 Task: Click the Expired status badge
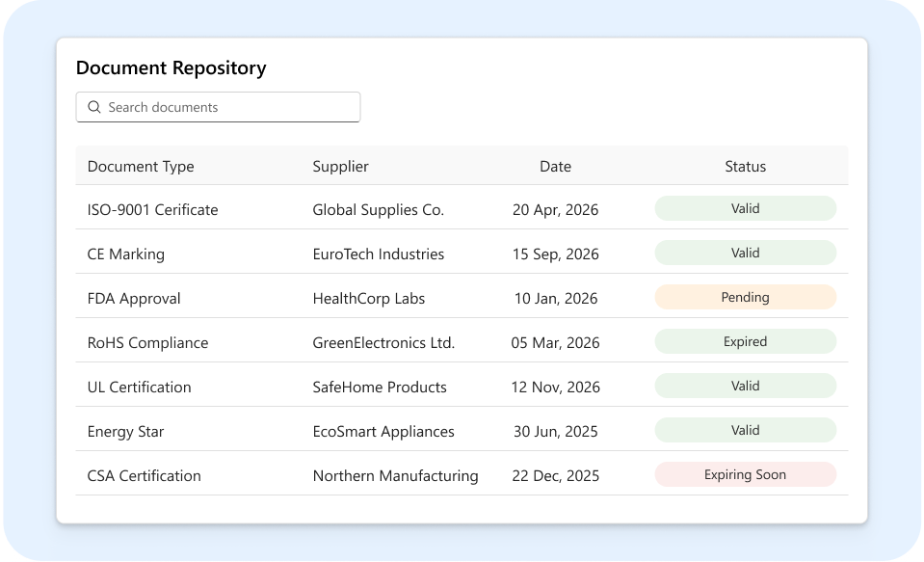746,341
